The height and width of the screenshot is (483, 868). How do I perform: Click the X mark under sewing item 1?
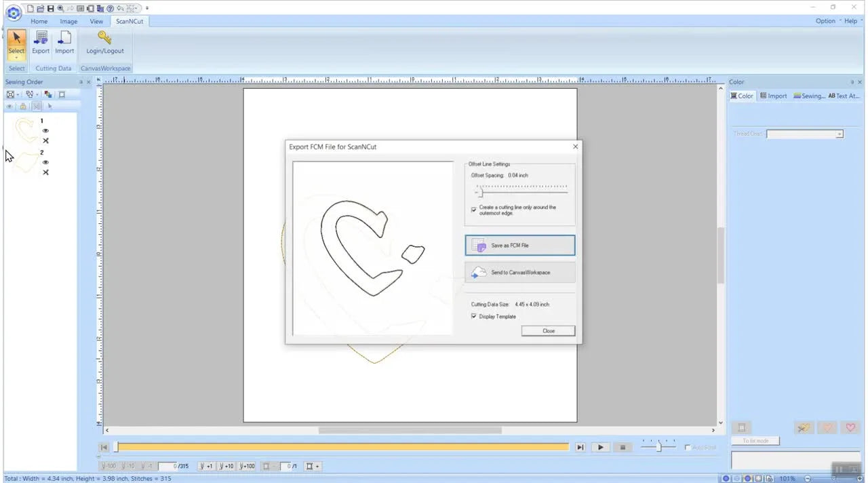[x=45, y=141]
